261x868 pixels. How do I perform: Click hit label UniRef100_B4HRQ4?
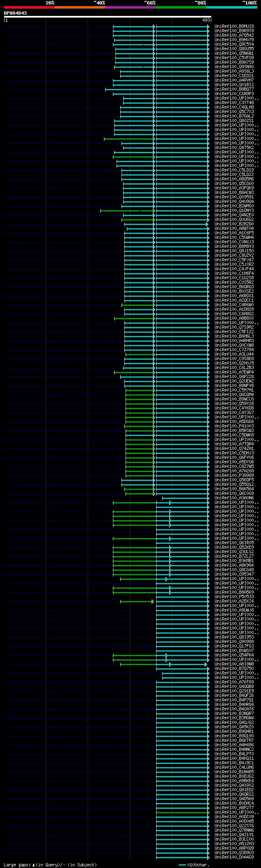tap(234, 704)
